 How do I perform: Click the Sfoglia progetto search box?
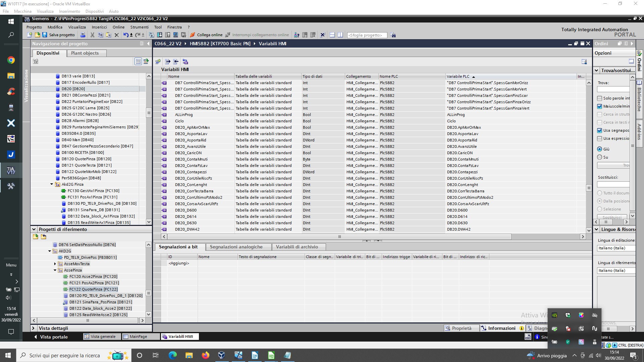tap(367, 35)
